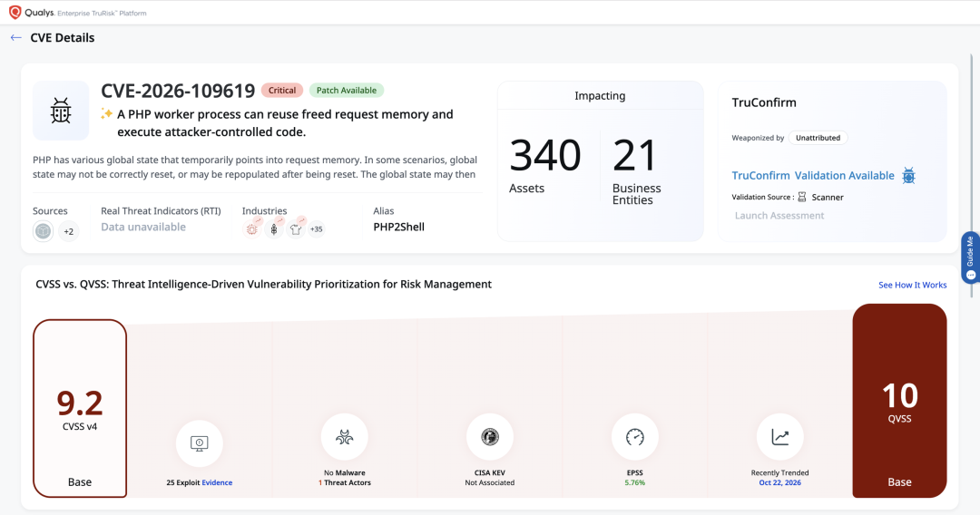Click the Impacting panel header
980x515 pixels.
tap(600, 95)
